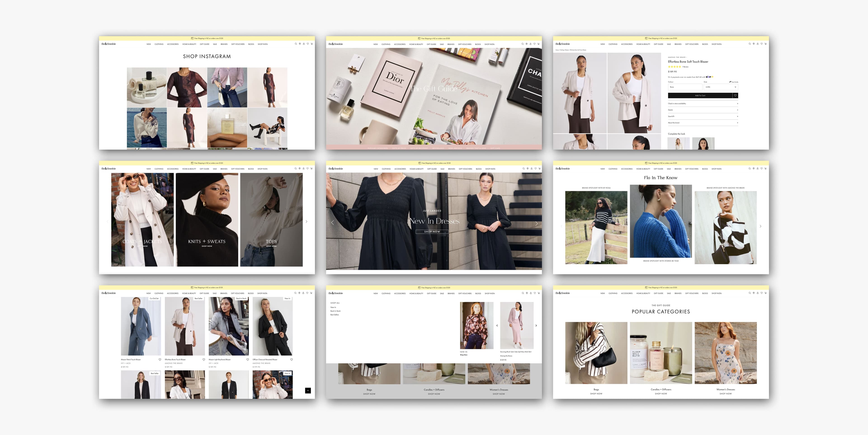
Task: Click the 1 Review star rating text
Action: [685, 67]
